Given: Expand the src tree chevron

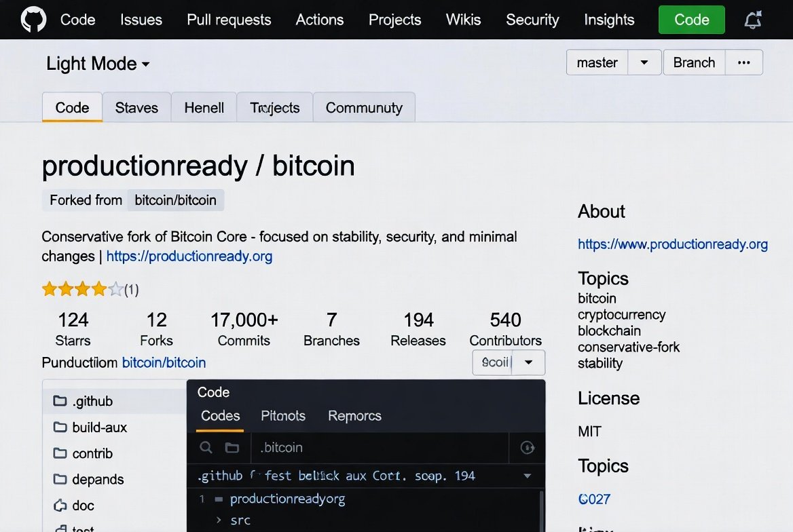Looking at the screenshot, I should (219, 520).
